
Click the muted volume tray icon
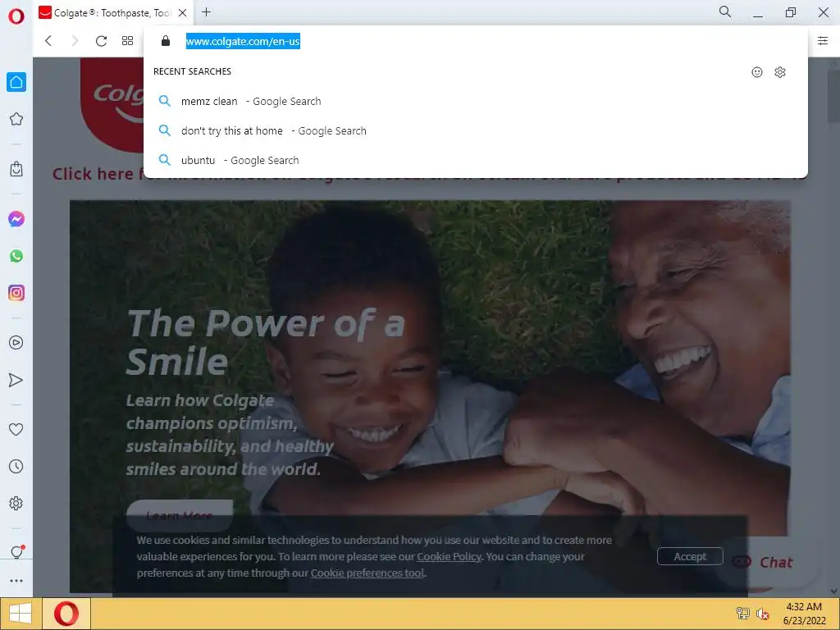[762, 614]
